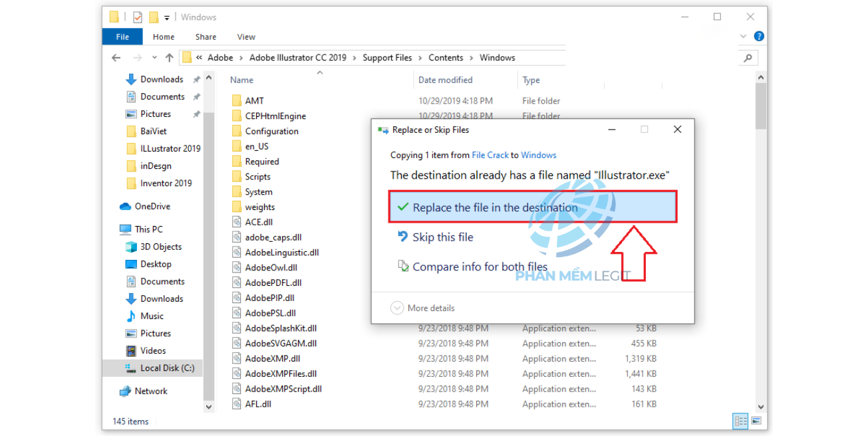Click the Windows destination link in dialog
The image size is (868, 436).
(539, 155)
